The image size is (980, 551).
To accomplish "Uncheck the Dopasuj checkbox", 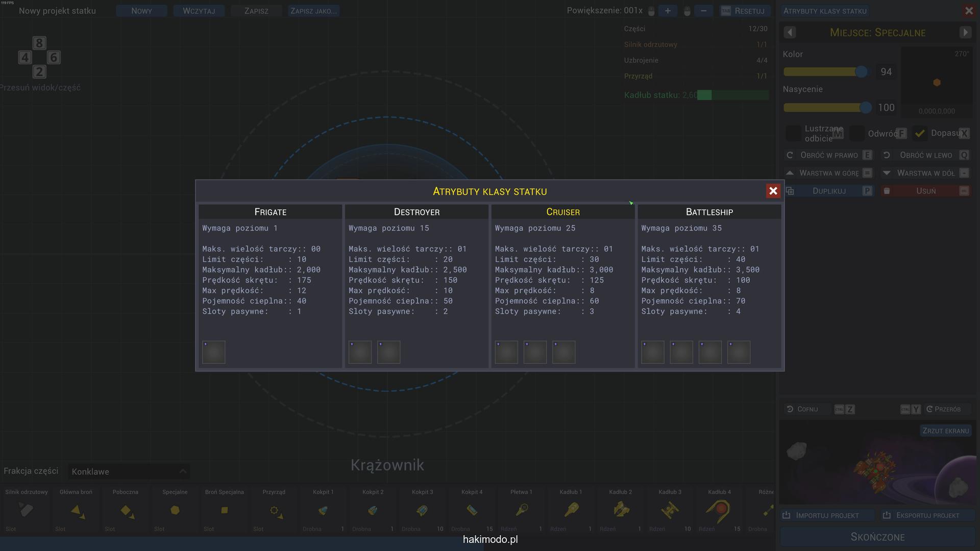I will pos(920,134).
